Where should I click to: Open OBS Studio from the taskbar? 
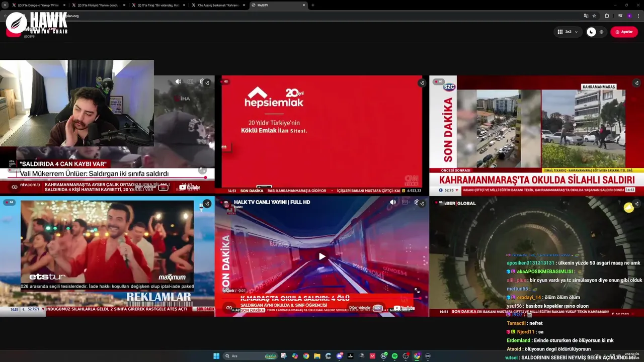click(406, 356)
